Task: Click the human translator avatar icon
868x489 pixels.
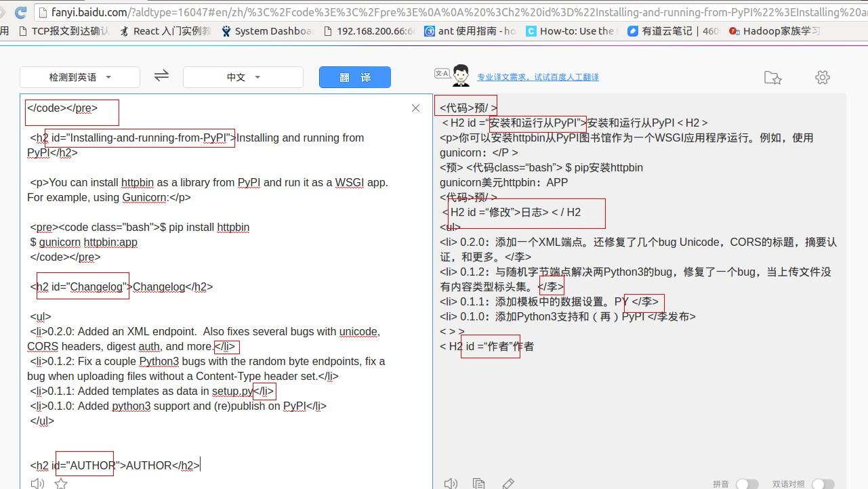Action: tap(461, 76)
